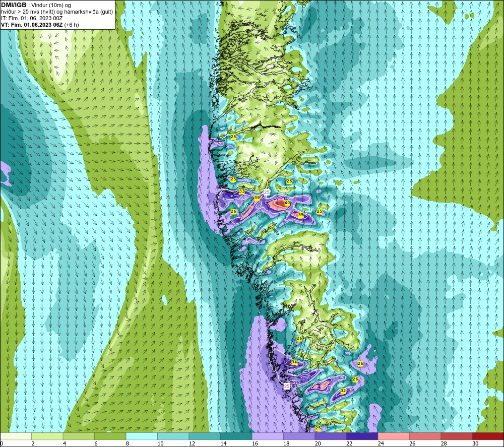Click the 'Vindur (10m) og' header text

[x=51, y=6]
